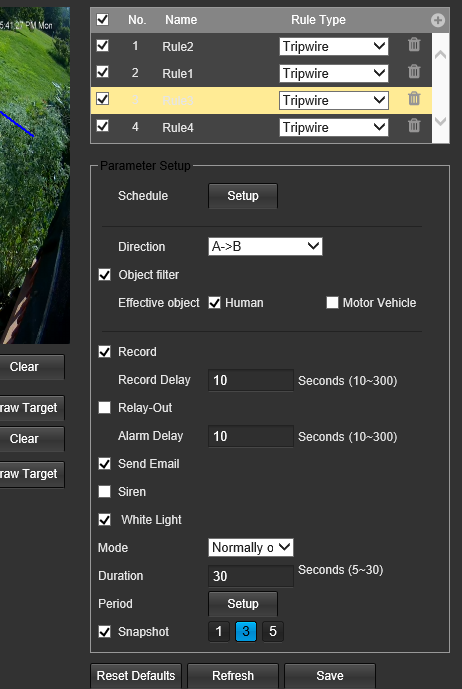Select the Rule2 row name
Screen dimensions: 462x689
pyautogui.click(x=178, y=47)
